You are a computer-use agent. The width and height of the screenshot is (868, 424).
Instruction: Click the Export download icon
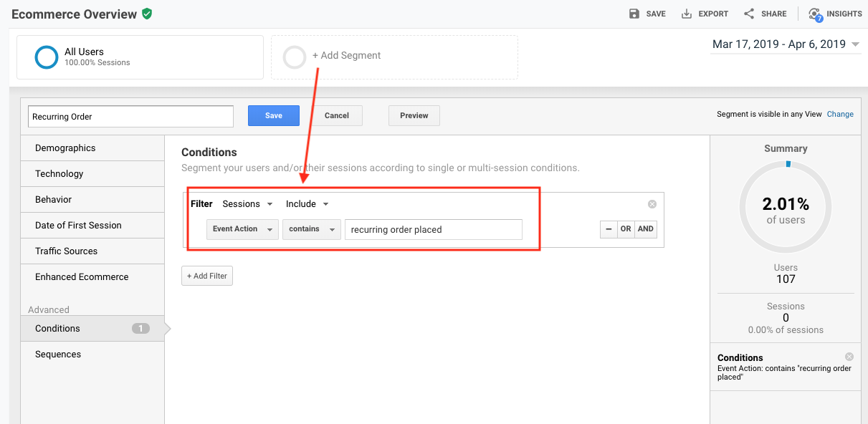click(x=687, y=14)
